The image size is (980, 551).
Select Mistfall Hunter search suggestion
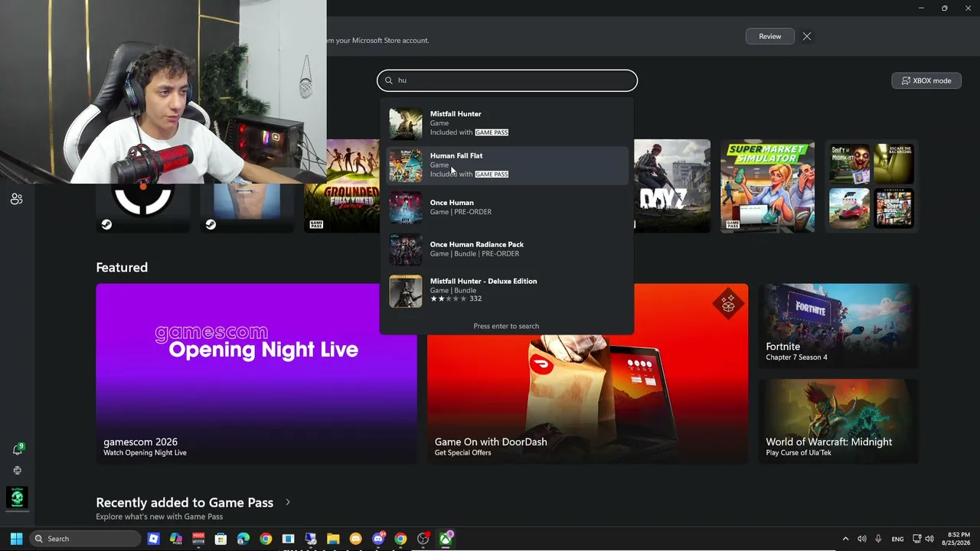coord(507,123)
